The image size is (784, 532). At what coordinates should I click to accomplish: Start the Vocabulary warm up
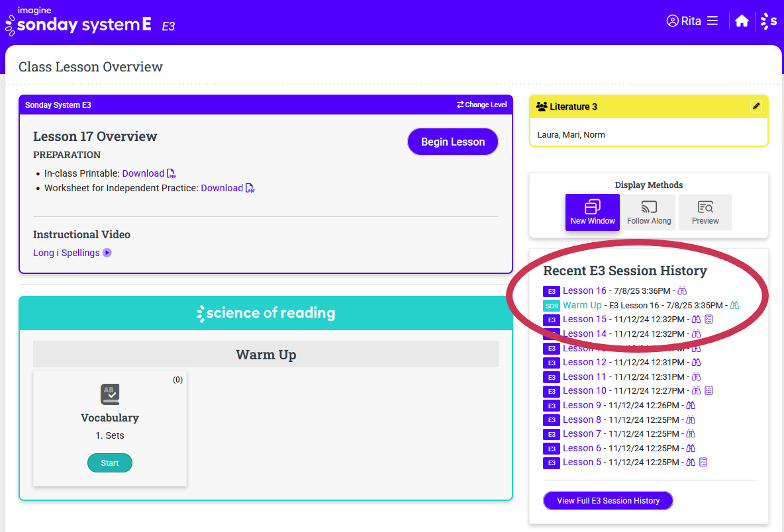(110, 463)
